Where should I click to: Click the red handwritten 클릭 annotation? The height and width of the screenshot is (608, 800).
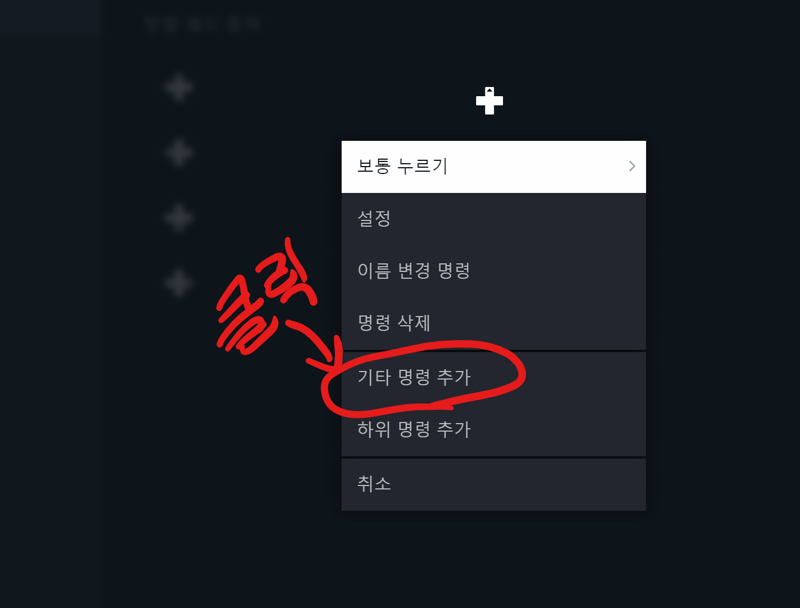[x=265, y=297]
